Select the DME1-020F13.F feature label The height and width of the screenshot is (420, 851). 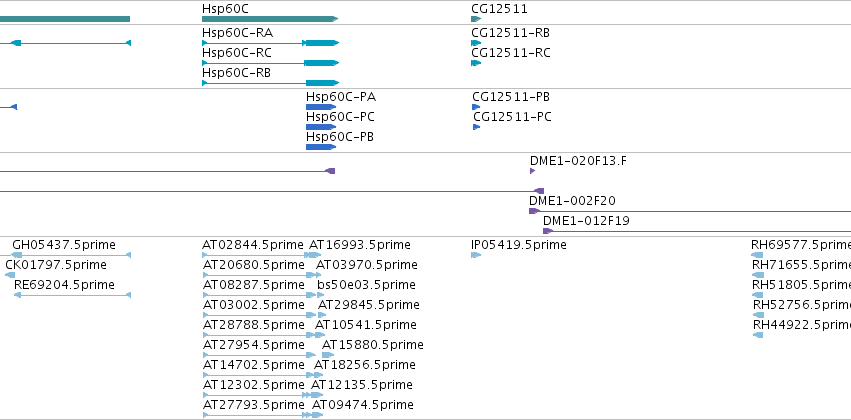pos(579,161)
